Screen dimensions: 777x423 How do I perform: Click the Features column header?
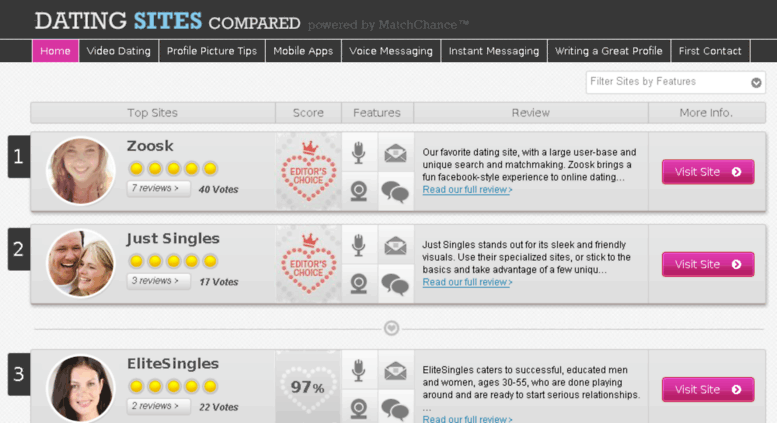[x=377, y=113]
